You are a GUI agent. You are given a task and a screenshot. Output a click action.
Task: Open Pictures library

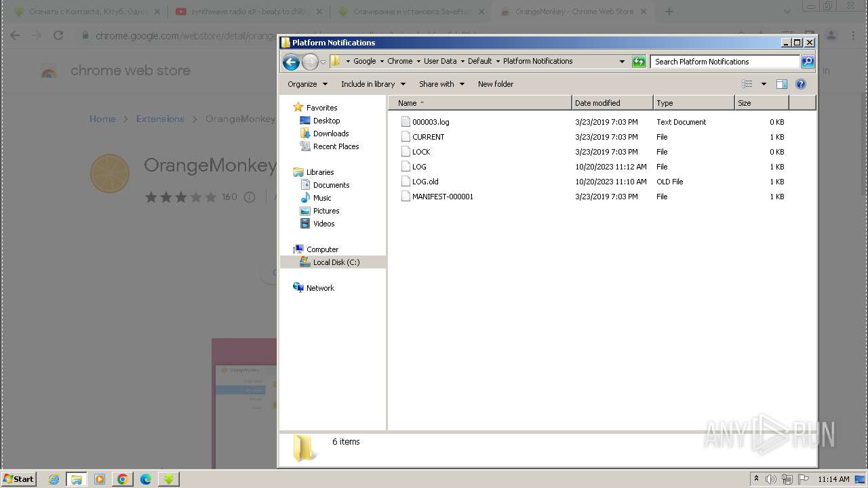coord(325,211)
